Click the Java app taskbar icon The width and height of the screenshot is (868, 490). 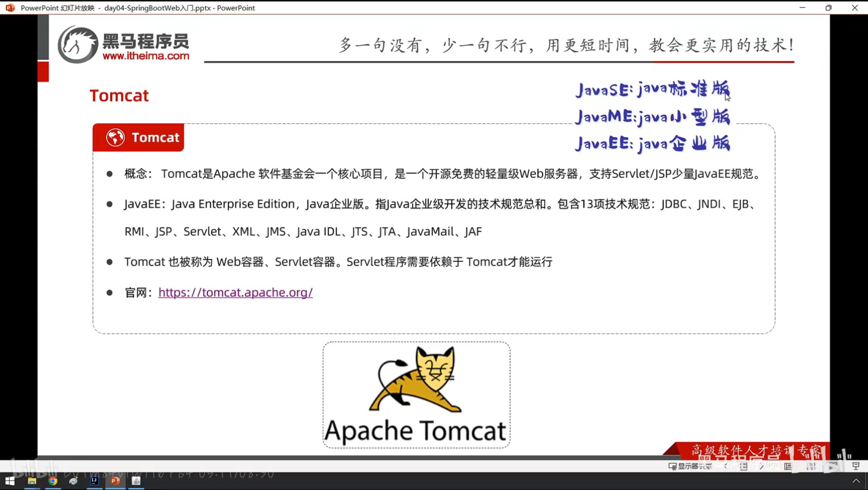pos(136,481)
